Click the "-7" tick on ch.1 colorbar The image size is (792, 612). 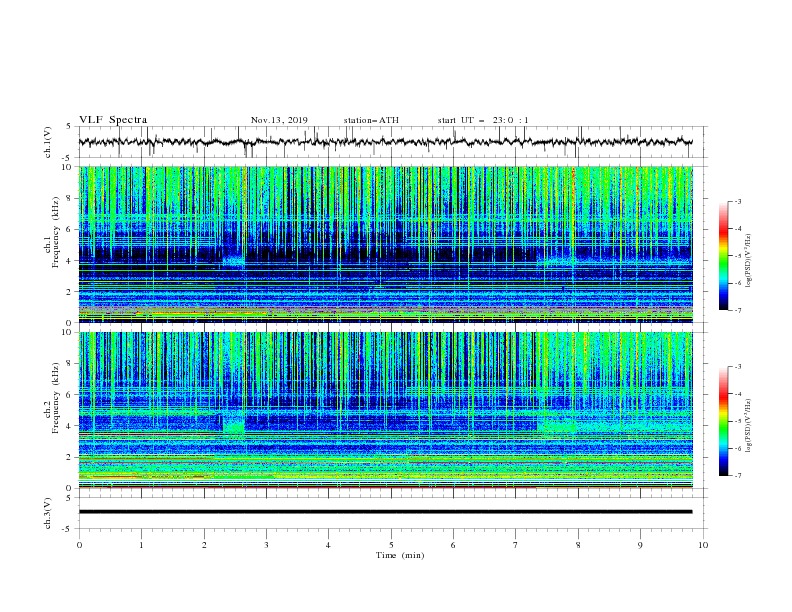(x=737, y=311)
